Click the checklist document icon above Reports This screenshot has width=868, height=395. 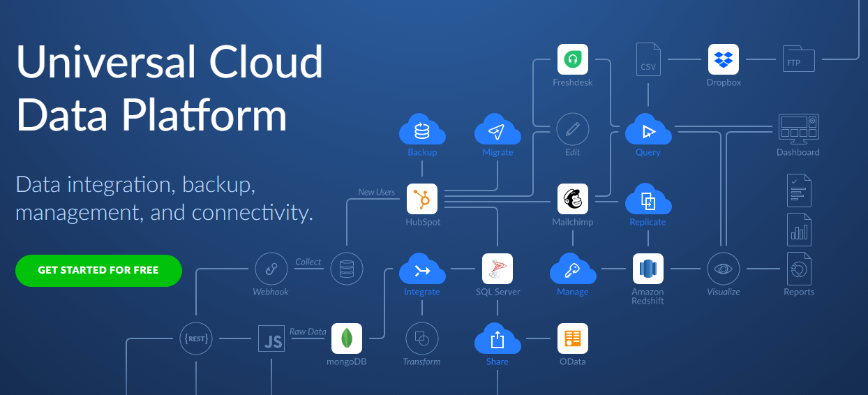pos(799,191)
